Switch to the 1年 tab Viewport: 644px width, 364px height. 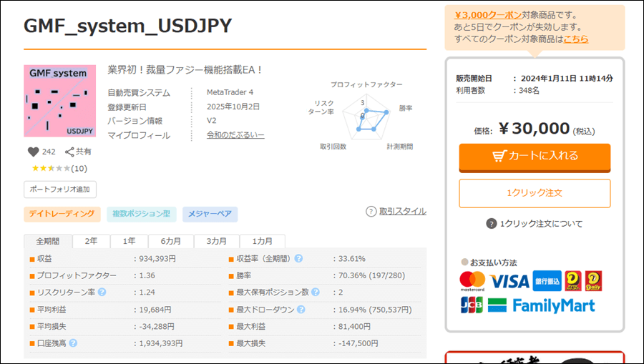tap(129, 241)
